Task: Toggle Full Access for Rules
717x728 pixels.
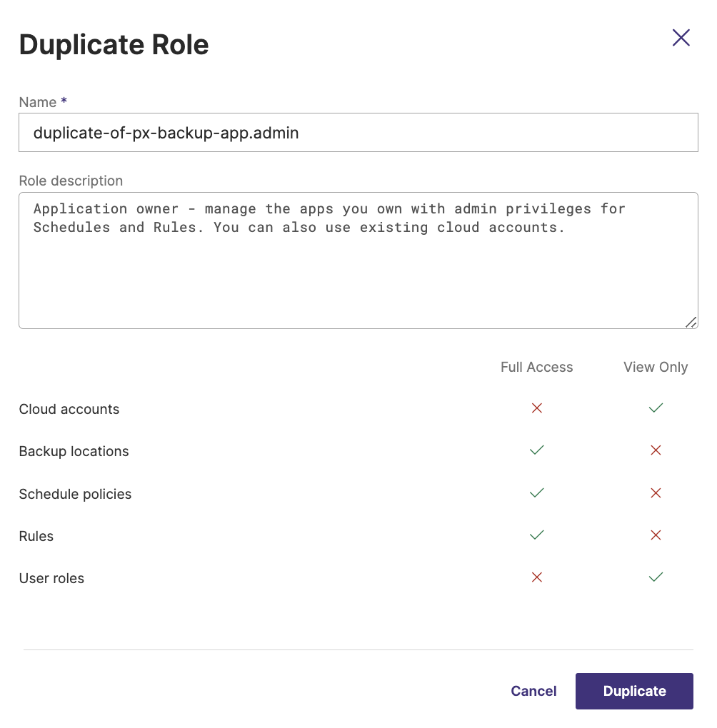Action: coord(537,535)
